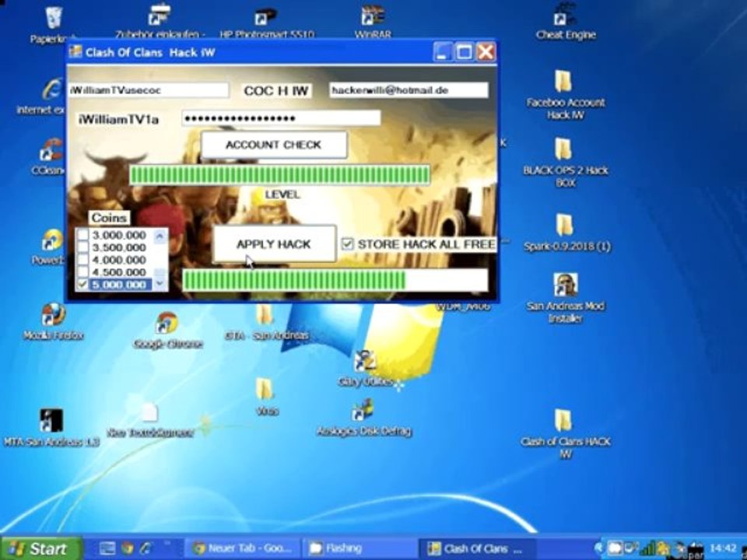Click the iWilliamTV1a label
Viewport: 747px width, 560px height.
click(x=118, y=119)
